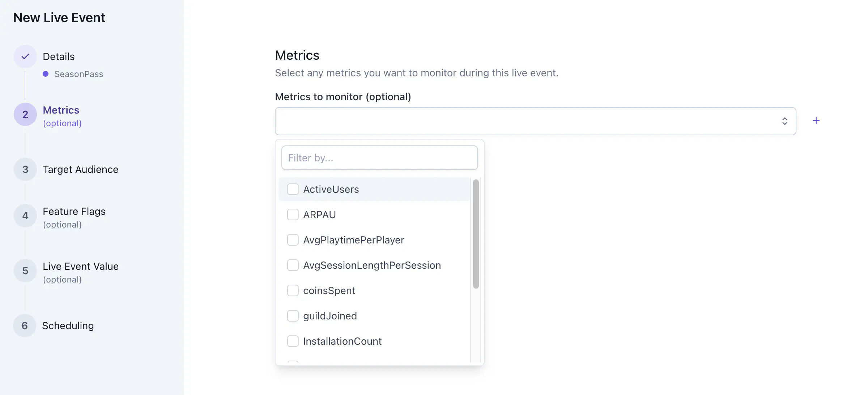Open the Target Audience step
Screen dimensions: 868x395
pyautogui.click(x=80, y=169)
